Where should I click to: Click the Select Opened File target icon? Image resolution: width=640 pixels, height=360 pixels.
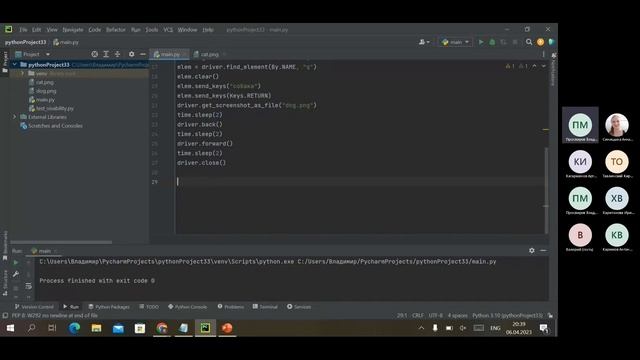(95, 54)
